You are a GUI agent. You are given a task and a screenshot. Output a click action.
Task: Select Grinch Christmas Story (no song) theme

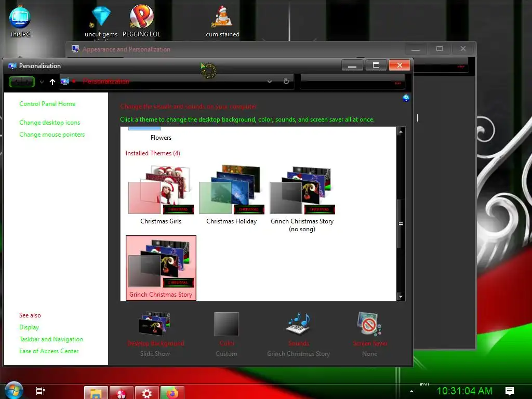pyautogui.click(x=302, y=198)
